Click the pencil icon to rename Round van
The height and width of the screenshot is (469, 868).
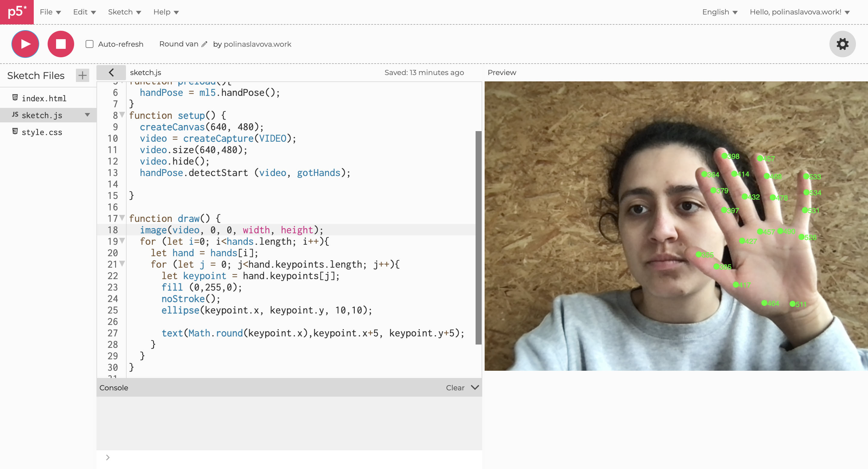click(x=204, y=44)
